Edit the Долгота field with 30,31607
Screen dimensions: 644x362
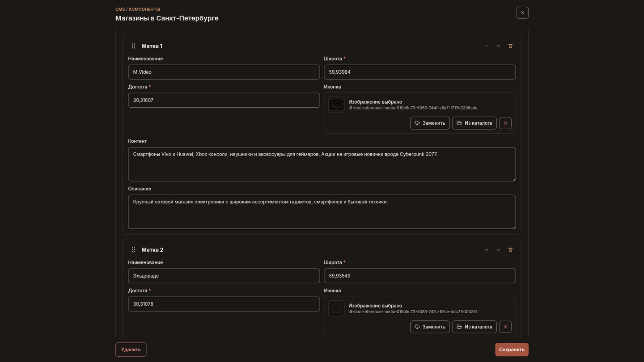224,100
